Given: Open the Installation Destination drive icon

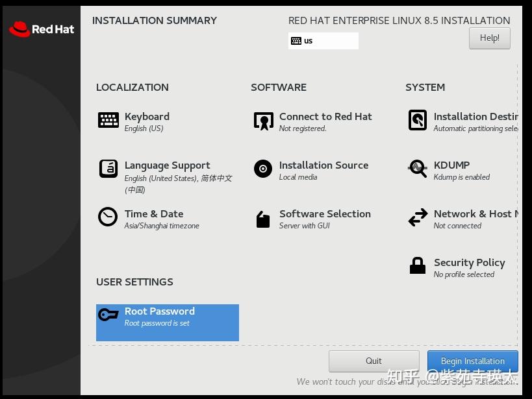Looking at the screenshot, I should tap(418, 120).
